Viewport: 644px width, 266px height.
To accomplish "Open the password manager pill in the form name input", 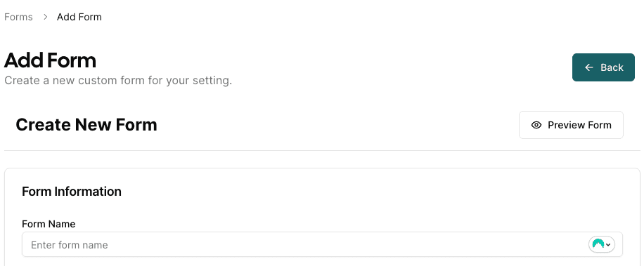I will pyautogui.click(x=602, y=244).
